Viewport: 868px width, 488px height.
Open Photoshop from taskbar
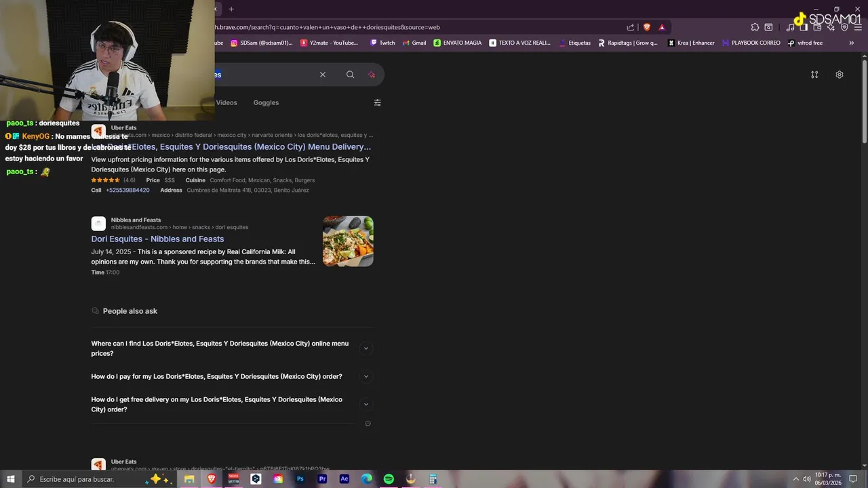click(x=300, y=479)
